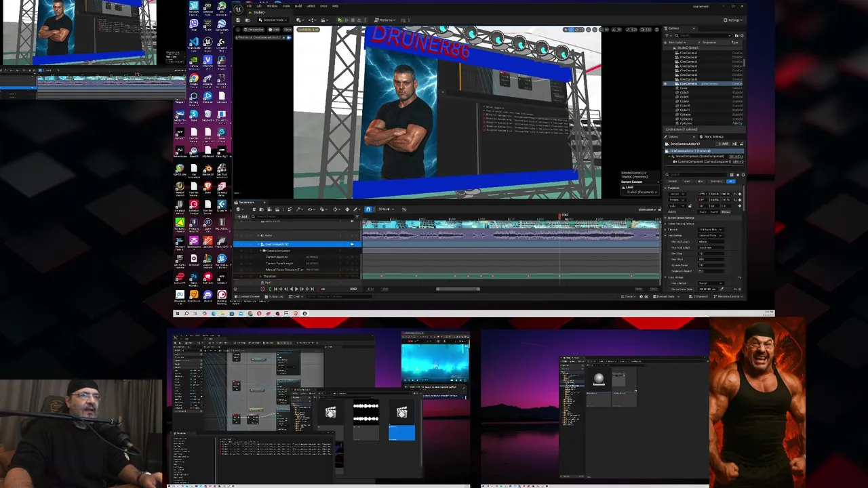868x488 pixels.
Task: Click first Transform keyframe on timeline
Action: pos(381,276)
